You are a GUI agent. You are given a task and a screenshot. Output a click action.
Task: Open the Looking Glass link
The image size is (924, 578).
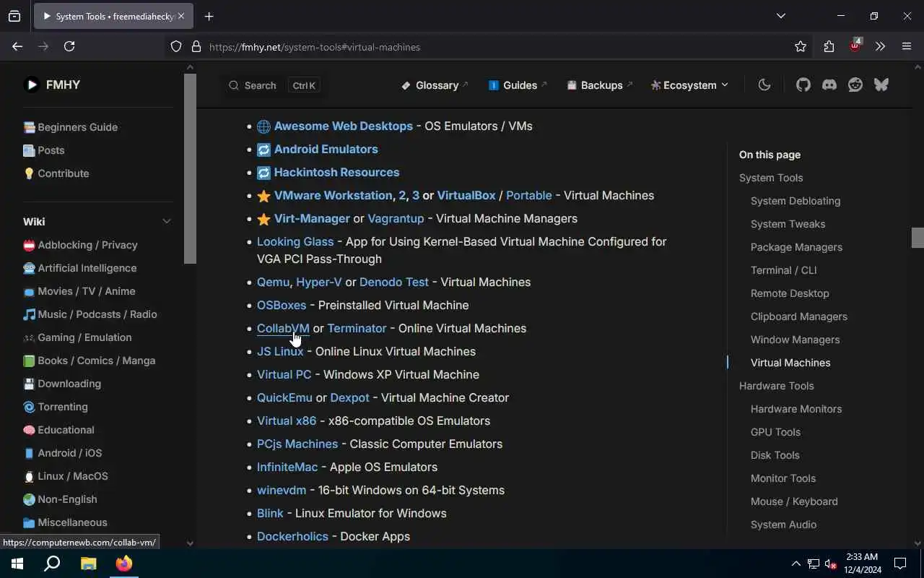pyautogui.click(x=295, y=241)
